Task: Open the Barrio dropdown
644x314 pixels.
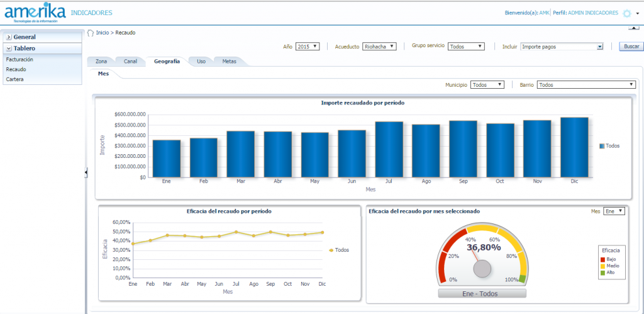Action: (x=586, y=84)
